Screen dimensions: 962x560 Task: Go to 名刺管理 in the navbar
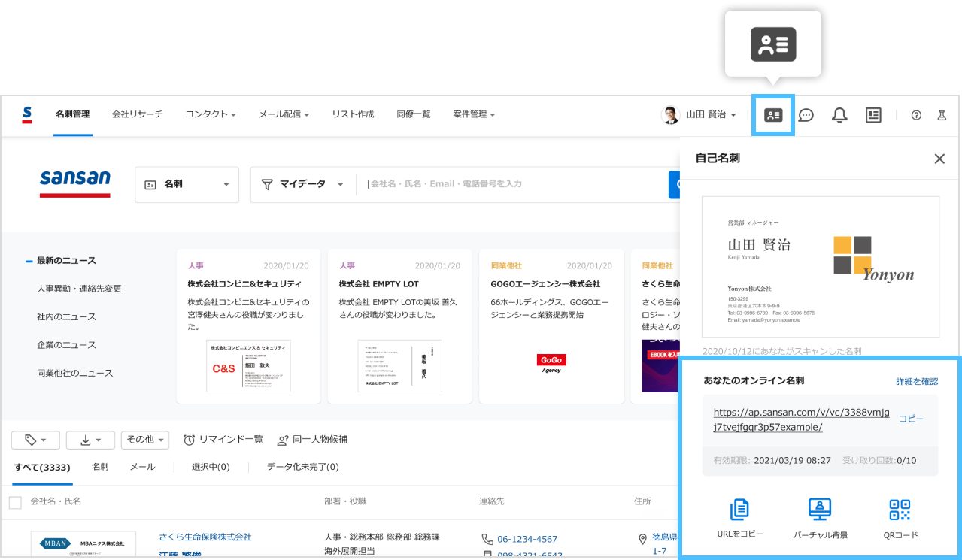point(72,114)
